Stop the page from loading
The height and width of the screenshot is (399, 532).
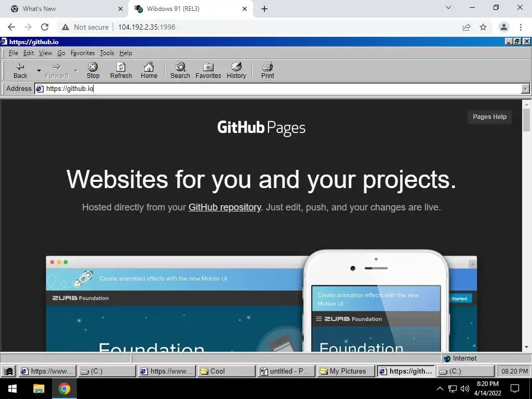click(93, 71)
